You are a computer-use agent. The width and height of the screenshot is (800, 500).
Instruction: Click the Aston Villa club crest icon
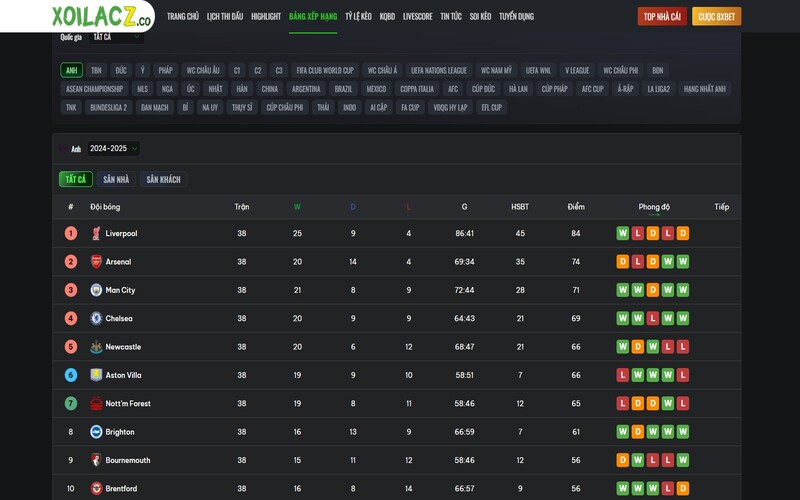tap(96, 375)
